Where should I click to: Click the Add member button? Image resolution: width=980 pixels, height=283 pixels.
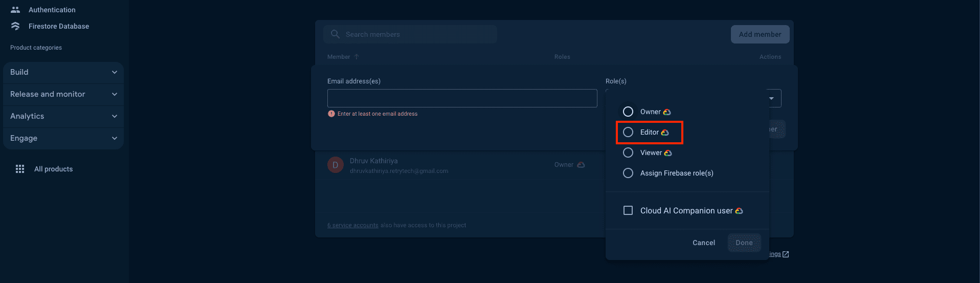[760, 34]
